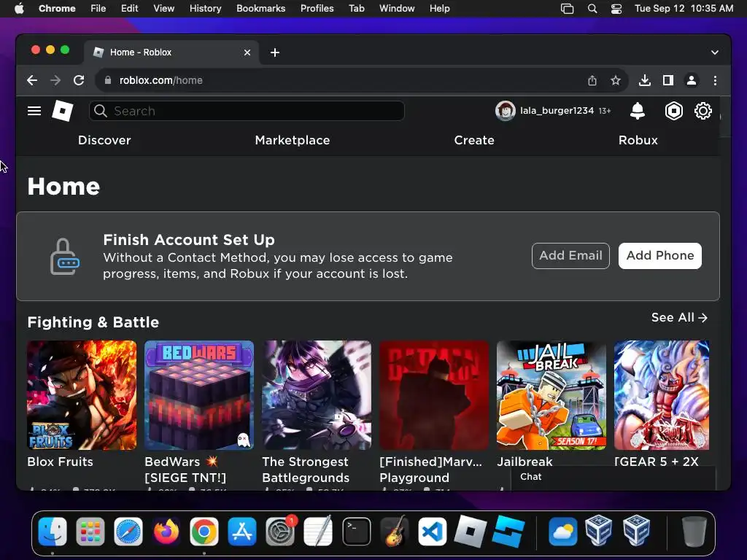Image resolution: width=747 pixels, height=560 pixels.
Task: Open the settings gear icon
Action: [703, 111]
